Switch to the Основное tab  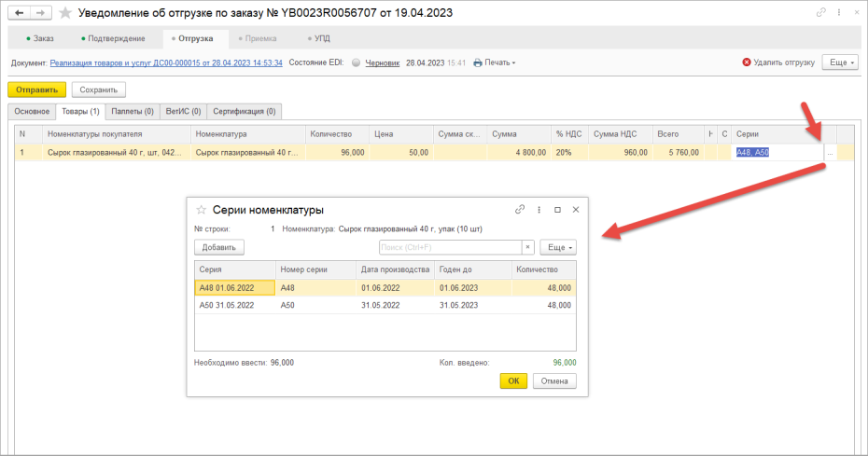(x=32, y=111)
